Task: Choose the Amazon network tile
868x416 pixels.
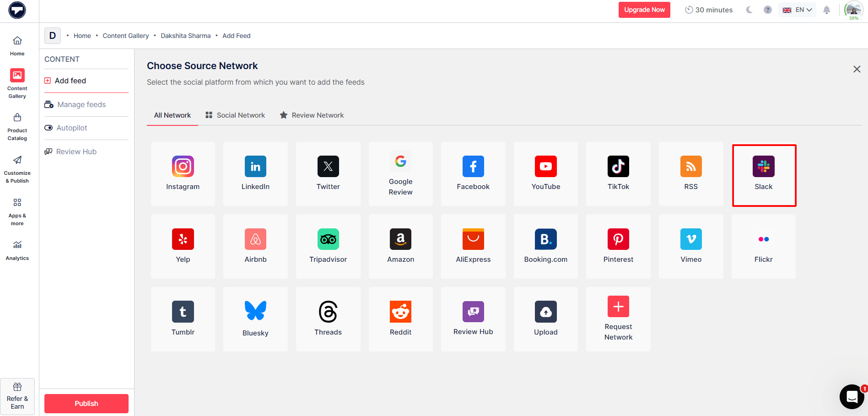Action: tap(400, 247)
